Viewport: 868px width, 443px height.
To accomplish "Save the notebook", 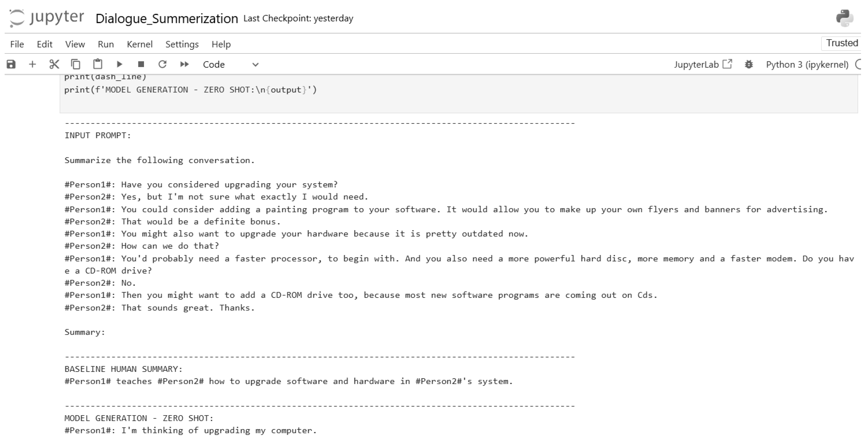I will click(11, 64).
